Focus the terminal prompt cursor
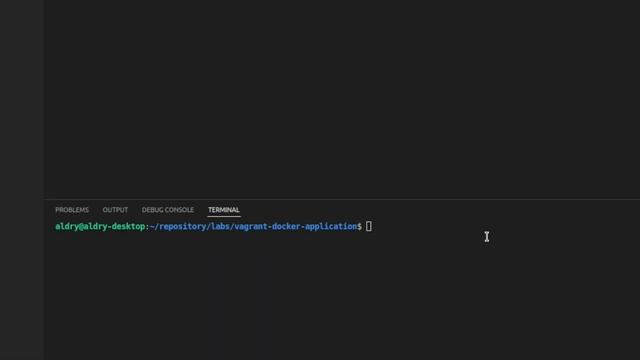The image size is (640, 360). [369, 226]
